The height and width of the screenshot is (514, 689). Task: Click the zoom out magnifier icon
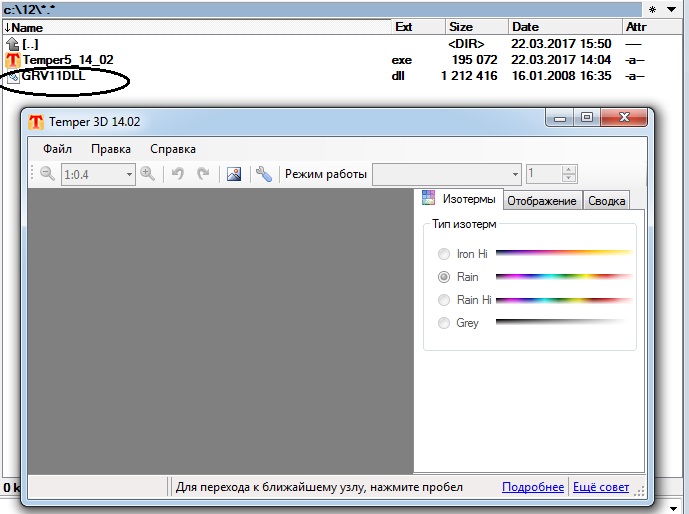(47, 174)
